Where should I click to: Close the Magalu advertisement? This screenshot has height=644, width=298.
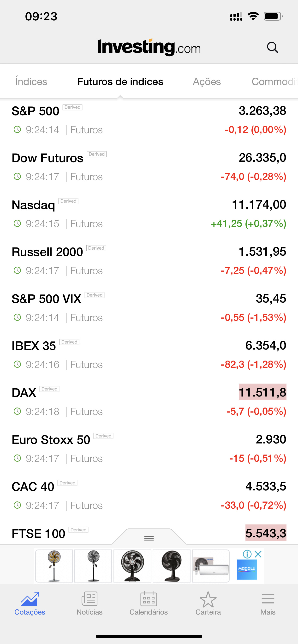click(258, 554)
